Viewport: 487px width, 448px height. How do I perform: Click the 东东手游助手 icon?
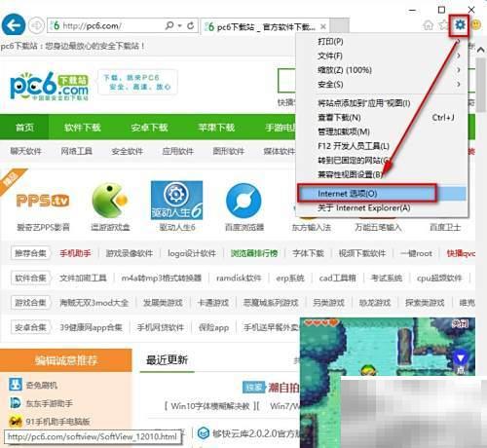16,403
